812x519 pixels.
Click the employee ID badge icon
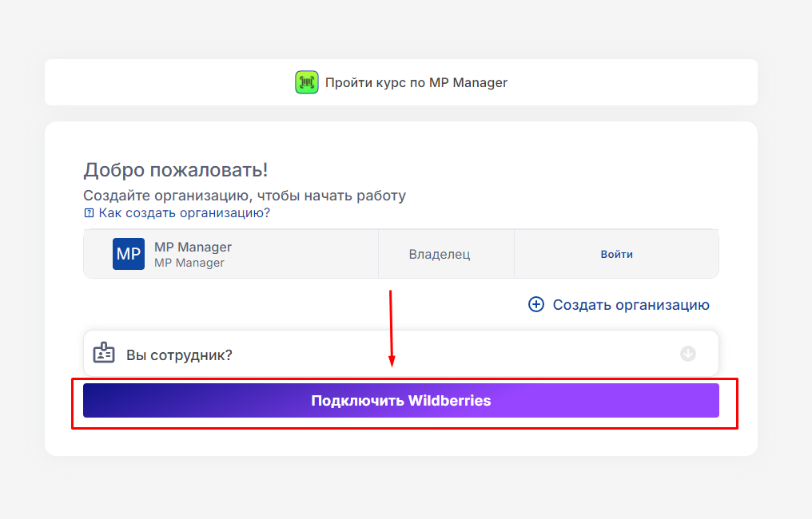(x=104, y=354)
